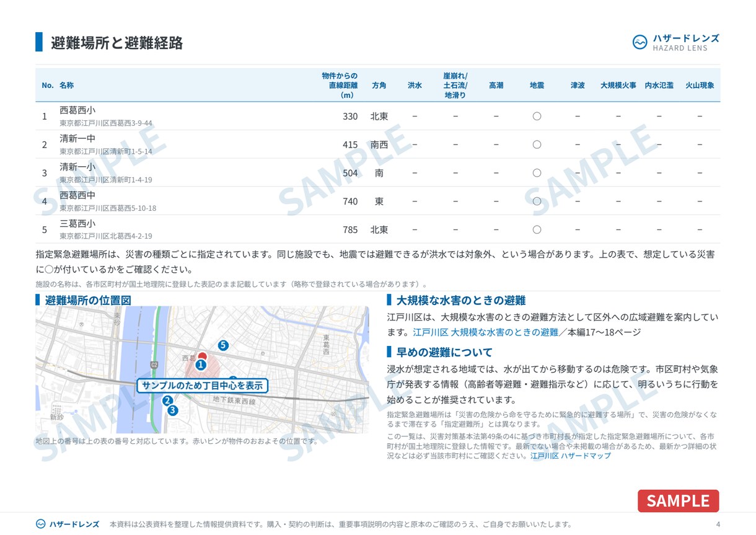Image resolution: width=756 pixels, height=535 pixels.
Task: Click the address 東京都江戸川区清新町1-4-19
Action: pyautogui.click(x=106, y=180)
